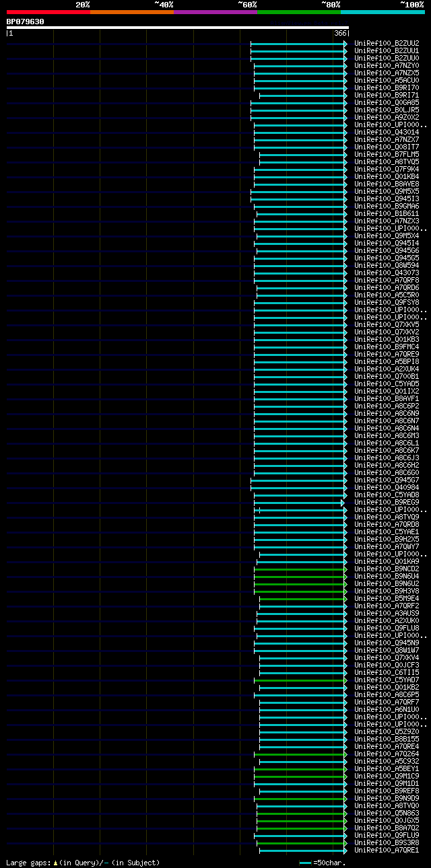The image size is (431, 868).
Task: Select the UniRef100_Q40984 label
Action: pos(387,487)
